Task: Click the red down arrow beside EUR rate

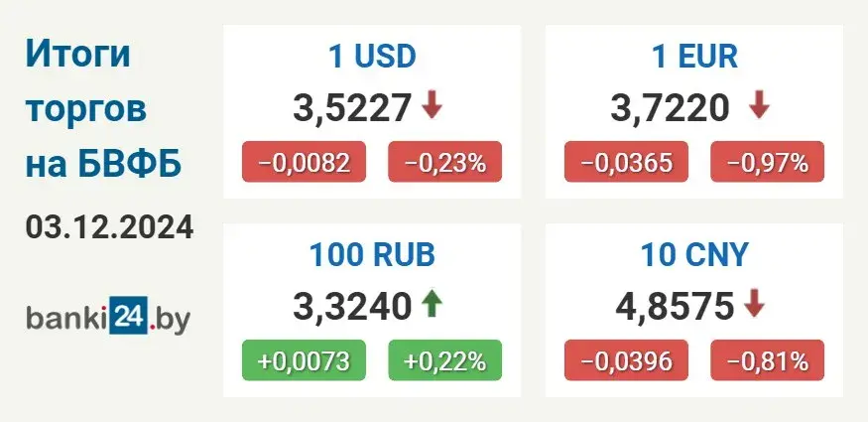Action: coord(759,105)
